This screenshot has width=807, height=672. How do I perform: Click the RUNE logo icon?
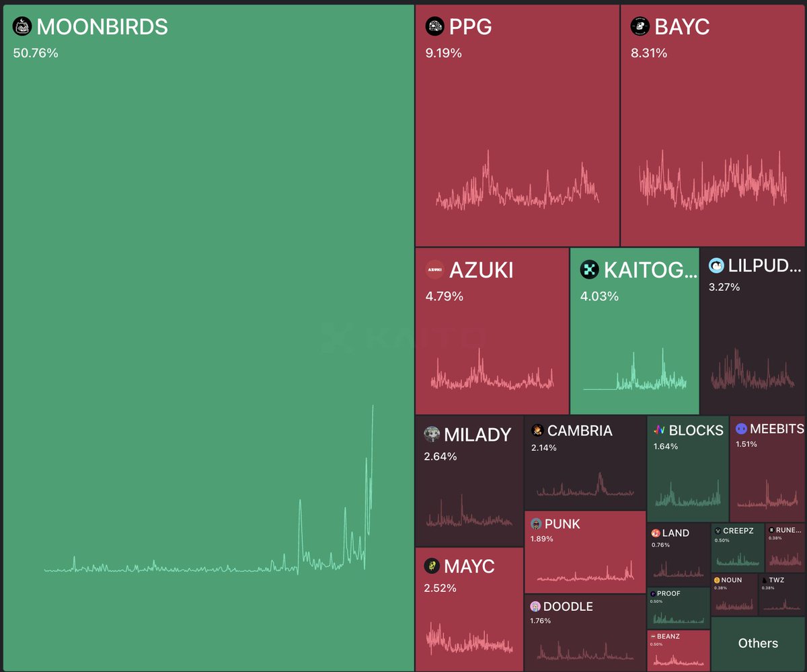771,530
